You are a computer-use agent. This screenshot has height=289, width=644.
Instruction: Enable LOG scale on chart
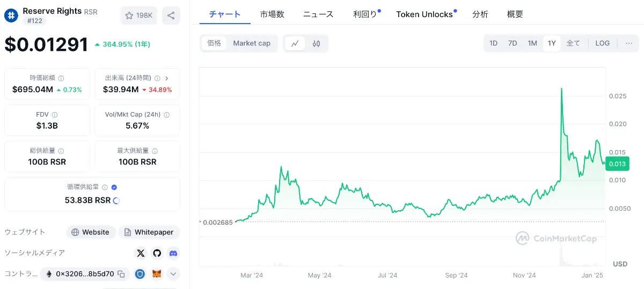pos(603,43)
